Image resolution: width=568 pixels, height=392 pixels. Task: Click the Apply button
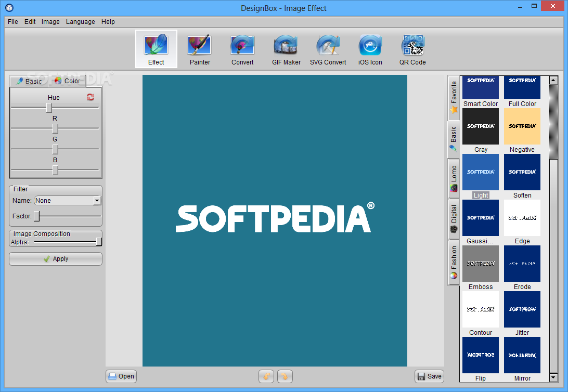coord(56,259)
